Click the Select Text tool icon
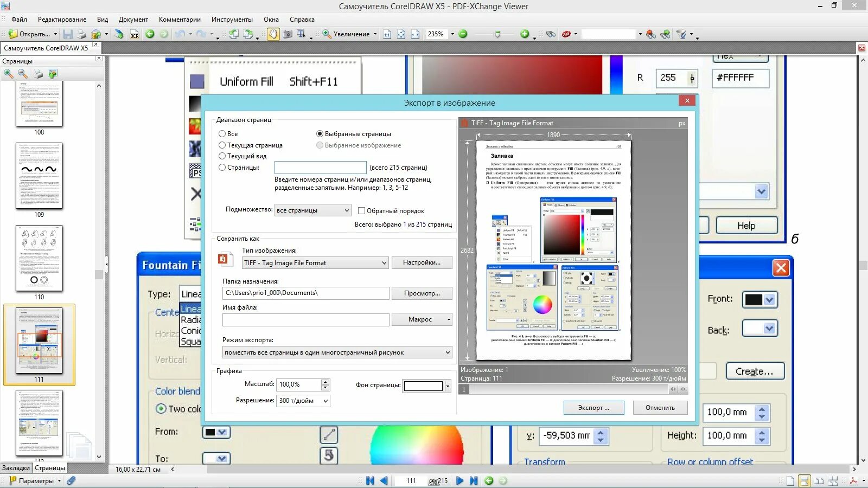Viewport: 868px width, 488px height. point(301,34)
